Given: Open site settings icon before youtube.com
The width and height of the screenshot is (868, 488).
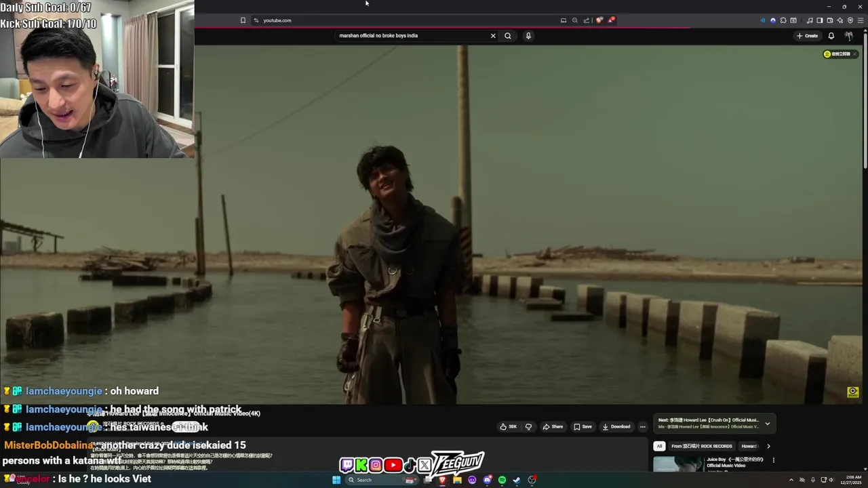Looking at the screenshot, I should (x=256, y=20).
